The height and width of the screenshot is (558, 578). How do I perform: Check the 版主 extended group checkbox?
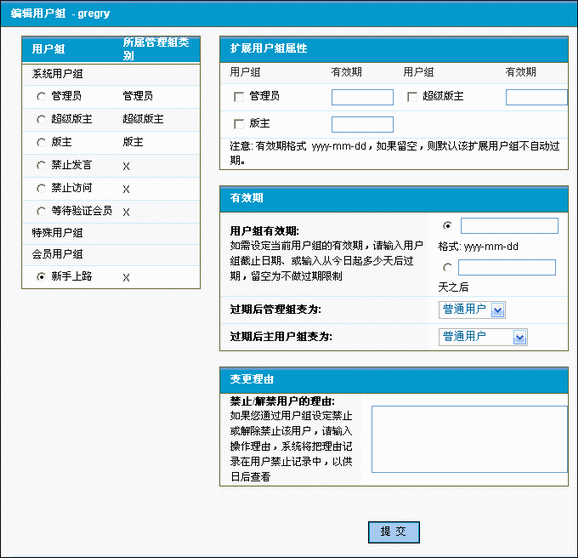(x=239, y=124)
